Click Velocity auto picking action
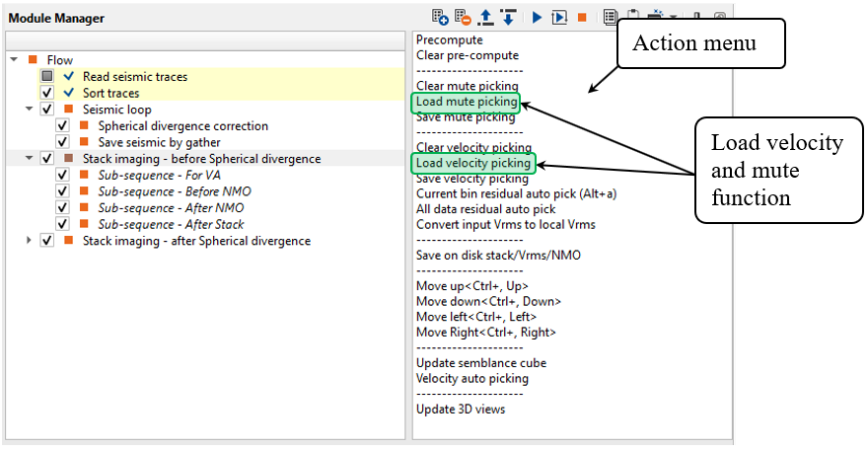Viewport: 868px width, 452px height. (471, 378)
